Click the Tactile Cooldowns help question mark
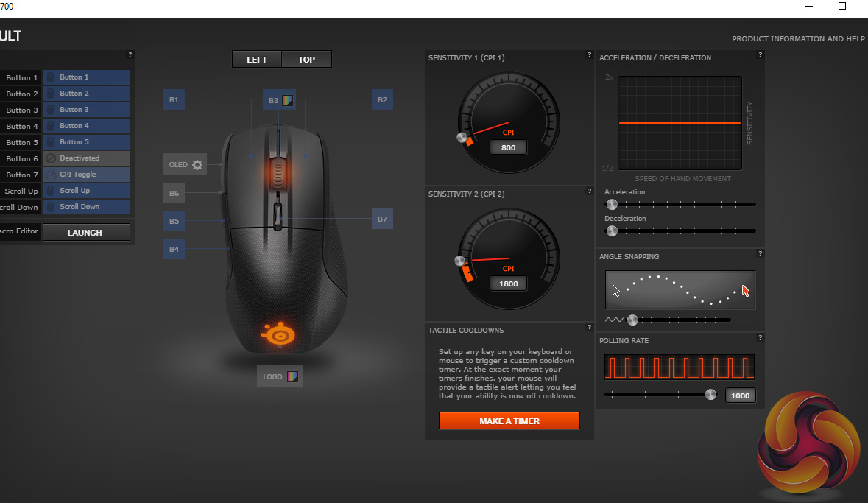 589,328
